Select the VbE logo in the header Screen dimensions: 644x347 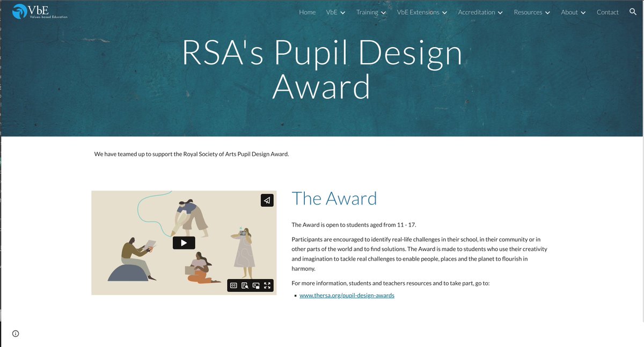[38, 12]
